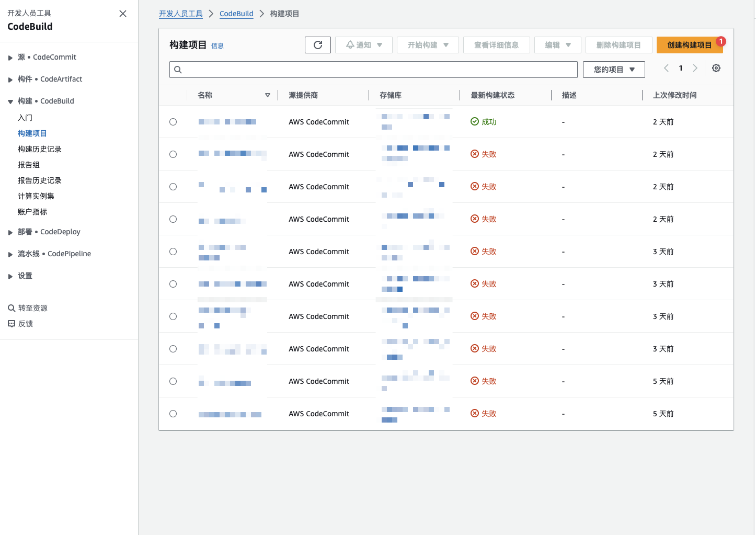756x535 pixels.
Task: Open 您的项目 filter dropdown
Action: [x=614, y=70]
